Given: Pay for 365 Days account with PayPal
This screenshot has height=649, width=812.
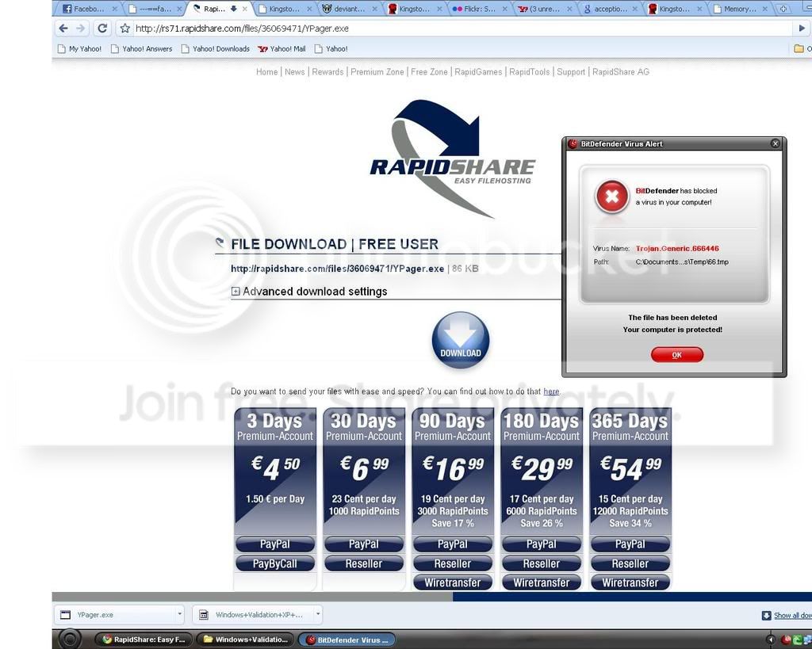Looking at the screenshot, I should [630, 544].
